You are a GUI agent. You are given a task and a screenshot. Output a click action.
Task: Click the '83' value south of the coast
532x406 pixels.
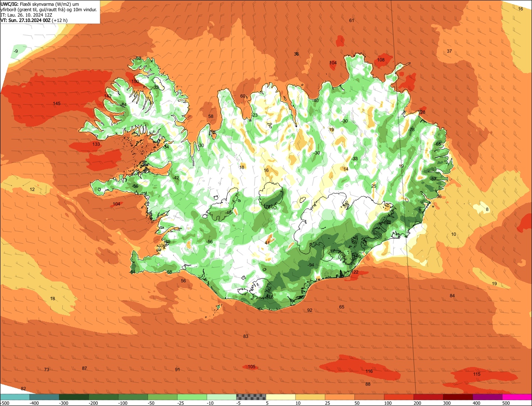pos(246,336)
